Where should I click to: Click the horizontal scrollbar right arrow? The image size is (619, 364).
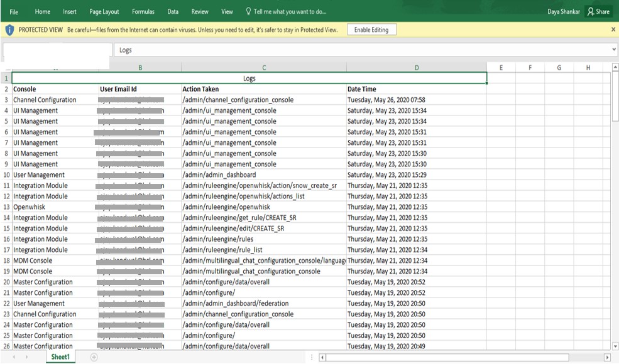pyautogui.click(x=607, y=358)
